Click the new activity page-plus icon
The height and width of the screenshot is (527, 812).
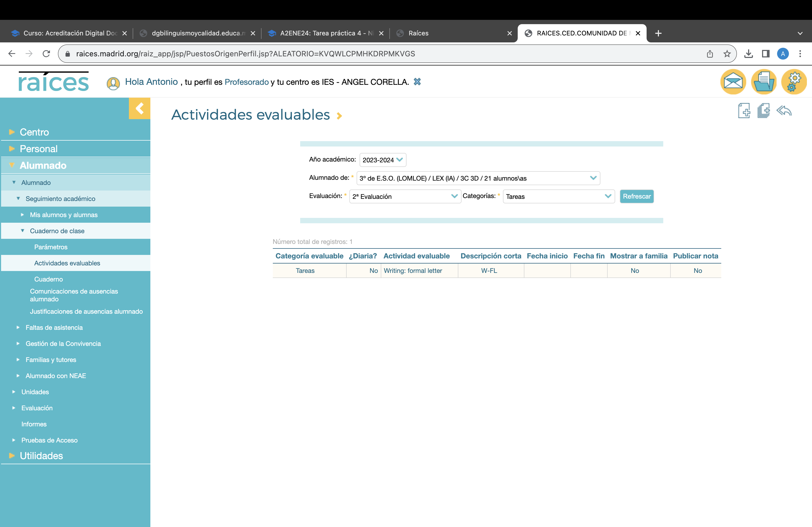point(744,111)
